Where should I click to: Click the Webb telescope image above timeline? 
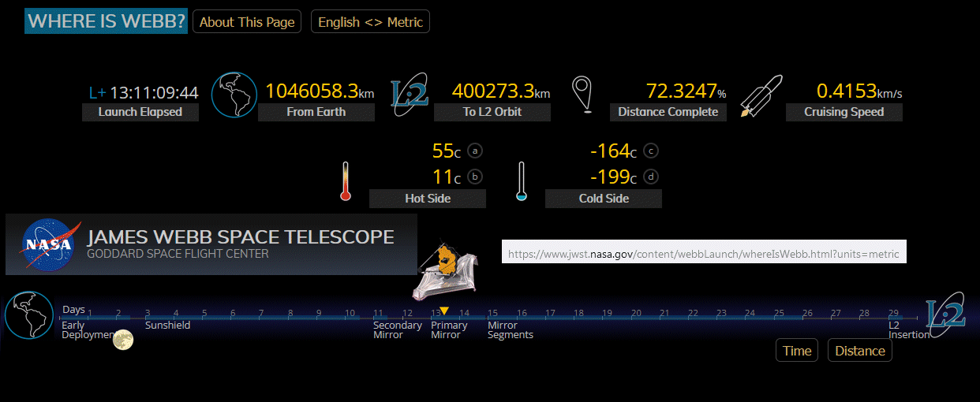446,264
